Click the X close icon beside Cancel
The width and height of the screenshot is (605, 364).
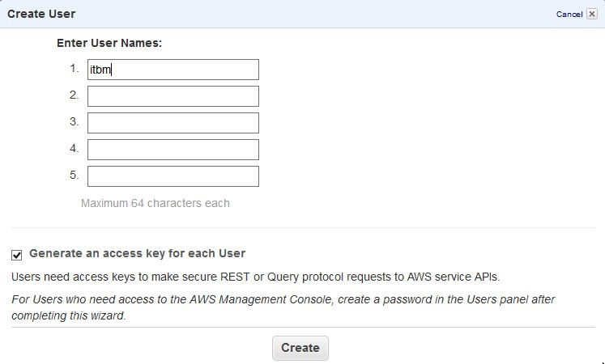[592, 14]
